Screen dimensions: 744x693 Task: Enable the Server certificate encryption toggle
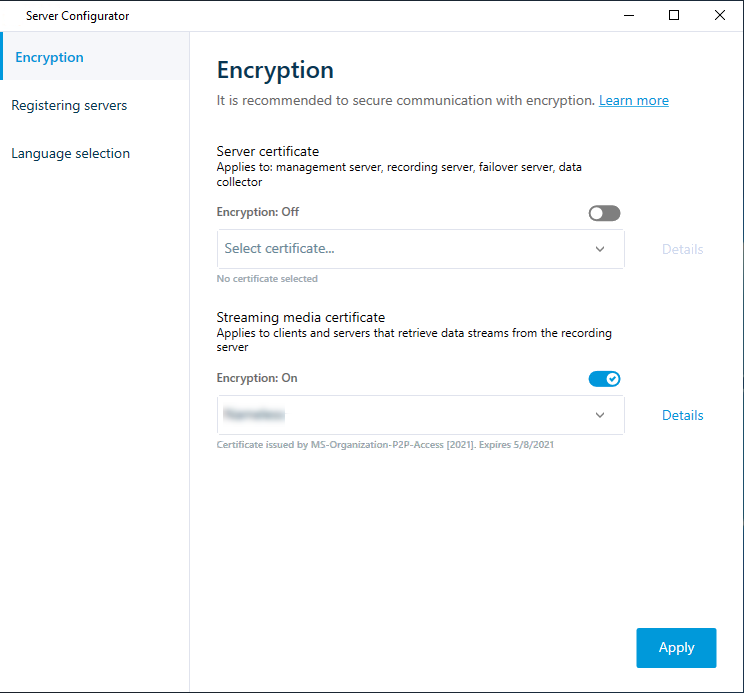tap(604, 213)
